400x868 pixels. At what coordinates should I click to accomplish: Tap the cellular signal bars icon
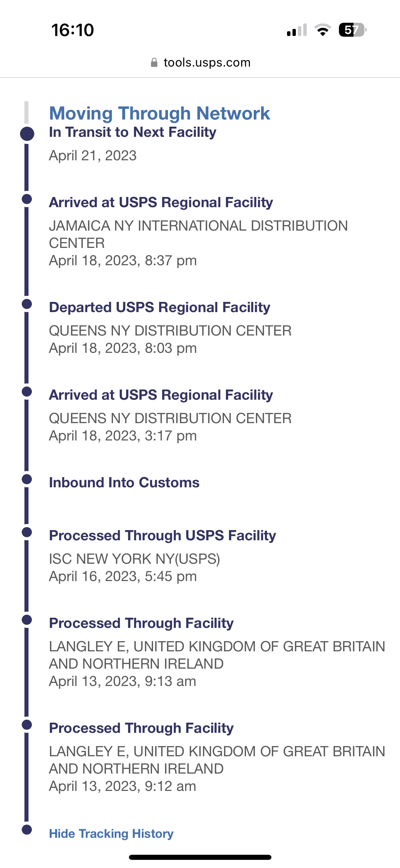coord(297,30)
